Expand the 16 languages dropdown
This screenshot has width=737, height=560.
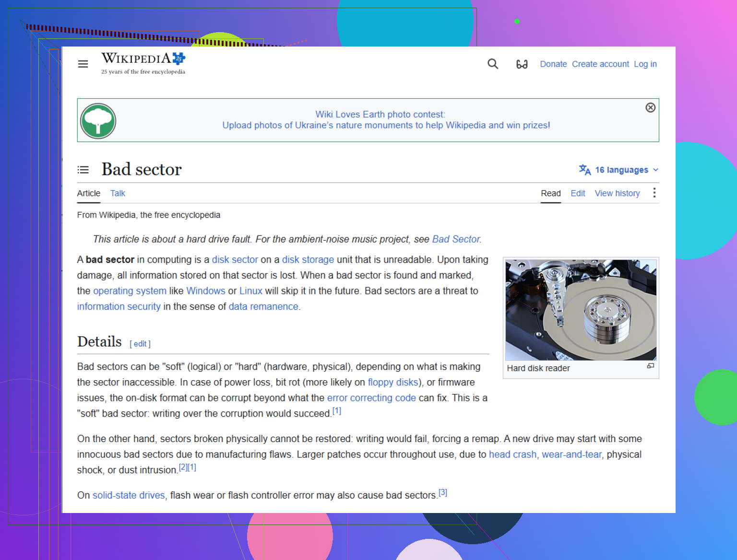coord(618,170)
